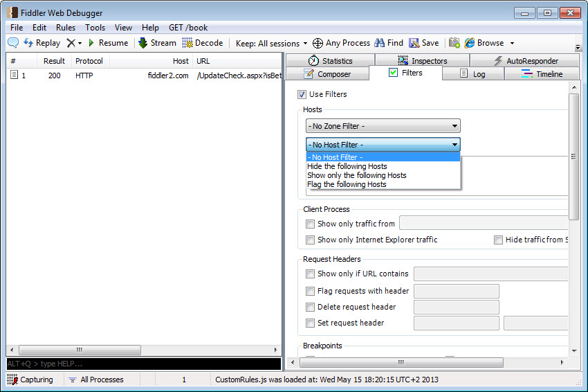Image resolution: width=588 pixels, height=392 pixels.
Task: Uncheck the Use Filters checkbox
Action: coord(302,94)
